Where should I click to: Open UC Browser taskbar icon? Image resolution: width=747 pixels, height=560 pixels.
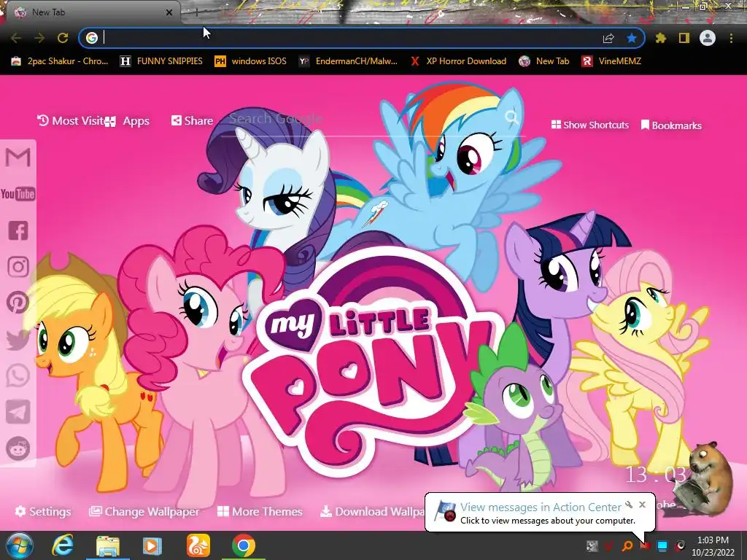click(198, 545)
